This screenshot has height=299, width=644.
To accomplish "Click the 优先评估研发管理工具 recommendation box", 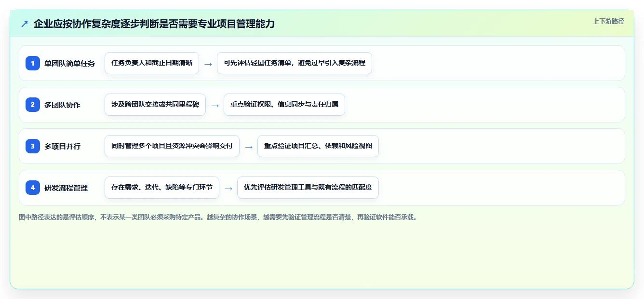I will tap(308, 188).
